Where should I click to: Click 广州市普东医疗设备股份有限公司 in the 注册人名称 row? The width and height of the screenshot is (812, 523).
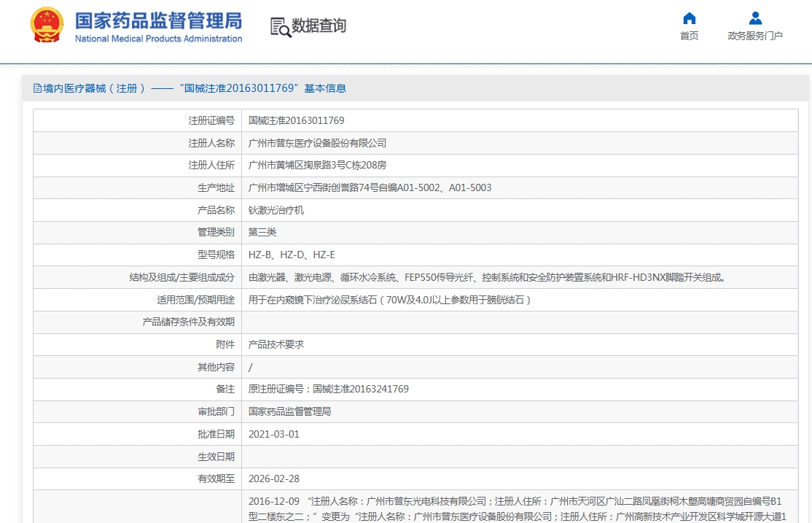pyautogui.click(x=317, y=143)
